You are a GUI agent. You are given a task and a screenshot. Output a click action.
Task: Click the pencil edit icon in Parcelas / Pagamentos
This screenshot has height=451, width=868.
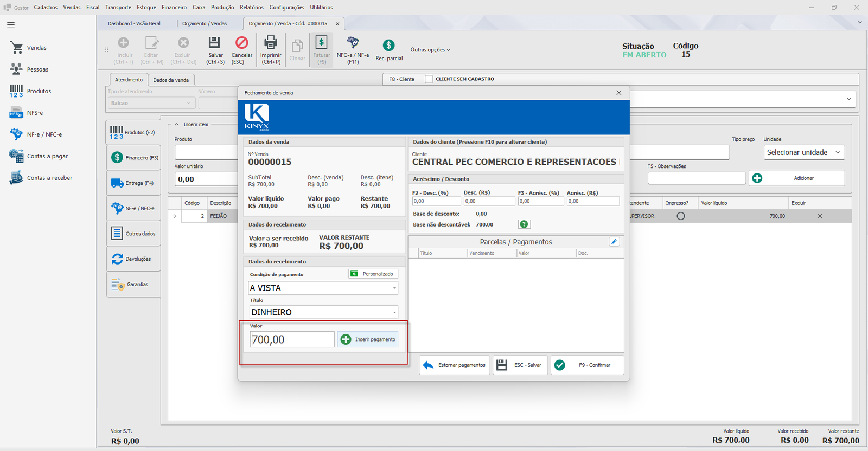point(614,242)
